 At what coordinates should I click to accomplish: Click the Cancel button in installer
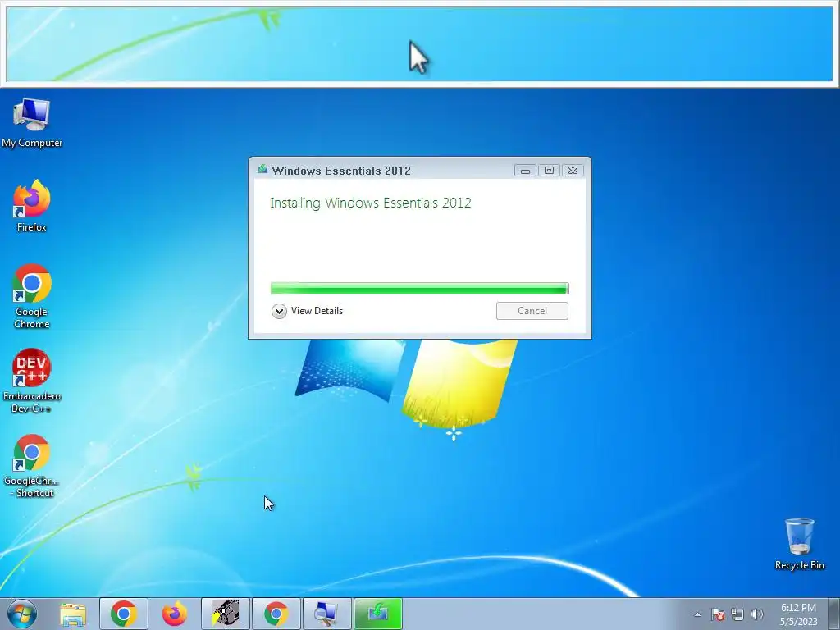coord(532,311)
